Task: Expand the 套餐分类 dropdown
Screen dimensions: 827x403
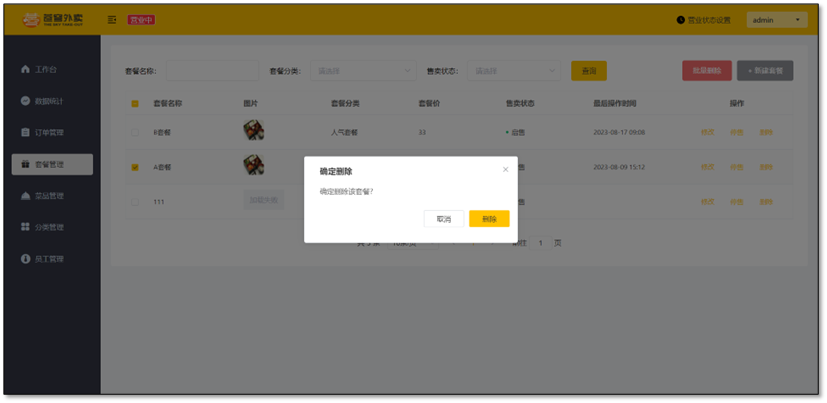Action: coord(365,71)
